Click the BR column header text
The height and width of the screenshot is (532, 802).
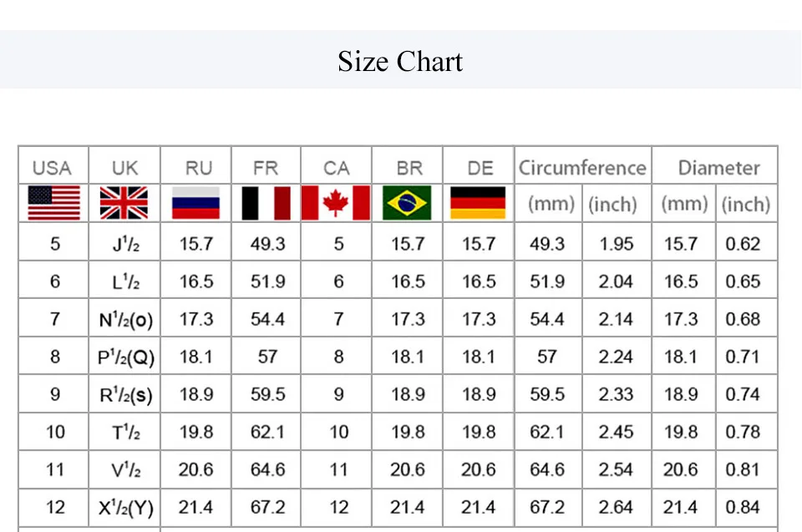[x=409, y=168]
